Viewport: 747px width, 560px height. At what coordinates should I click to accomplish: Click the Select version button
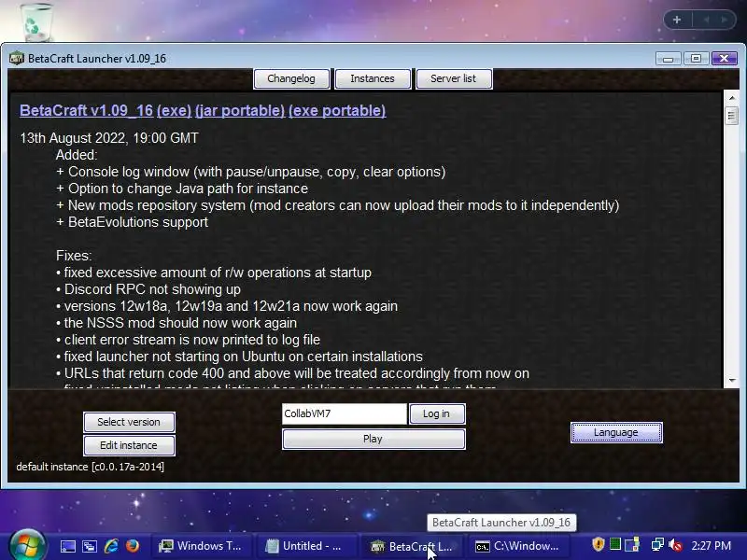click(129, 422)
